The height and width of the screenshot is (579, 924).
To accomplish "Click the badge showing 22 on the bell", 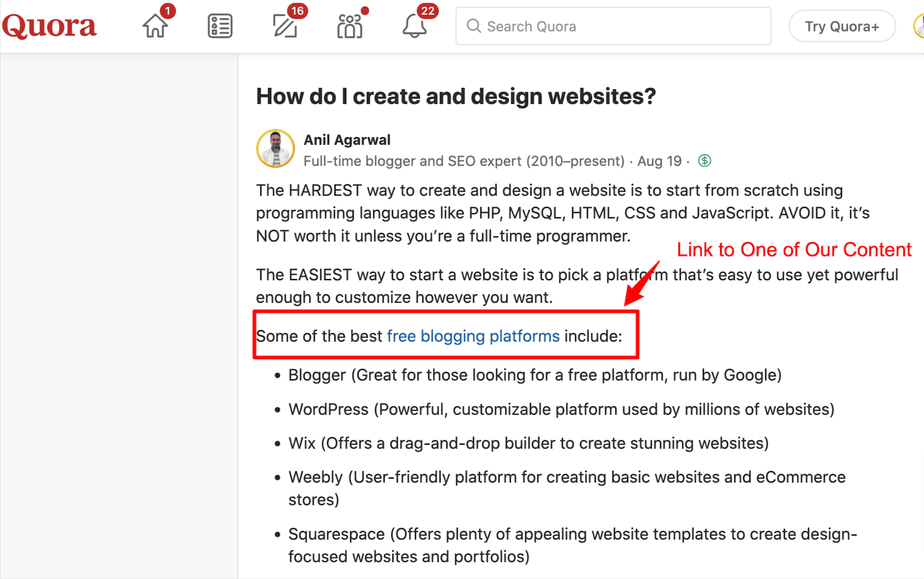I will point(428,10).
